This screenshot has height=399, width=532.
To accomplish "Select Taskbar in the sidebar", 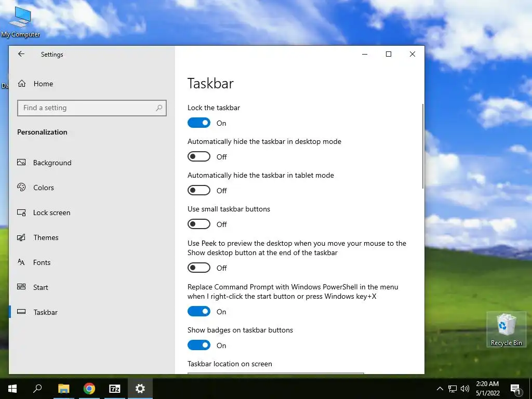I will tap(91, 312).
